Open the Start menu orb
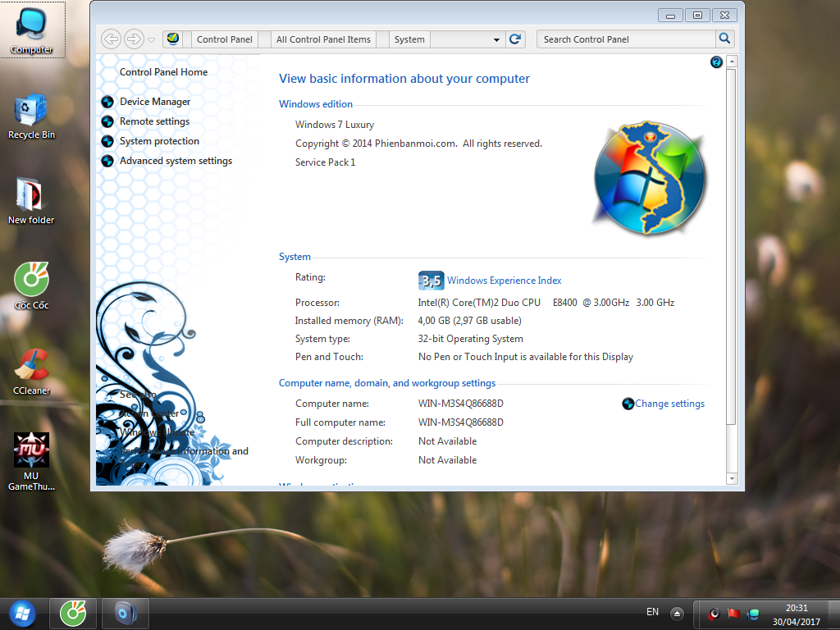 point(21,612)
